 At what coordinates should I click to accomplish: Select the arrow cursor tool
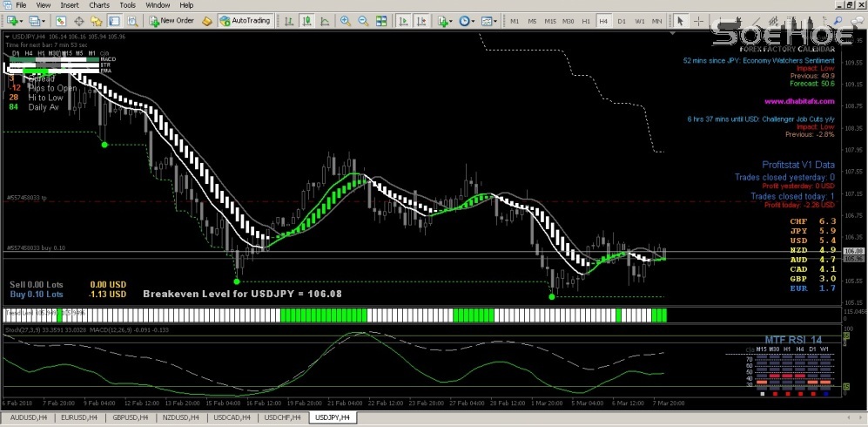click(681, 20)
